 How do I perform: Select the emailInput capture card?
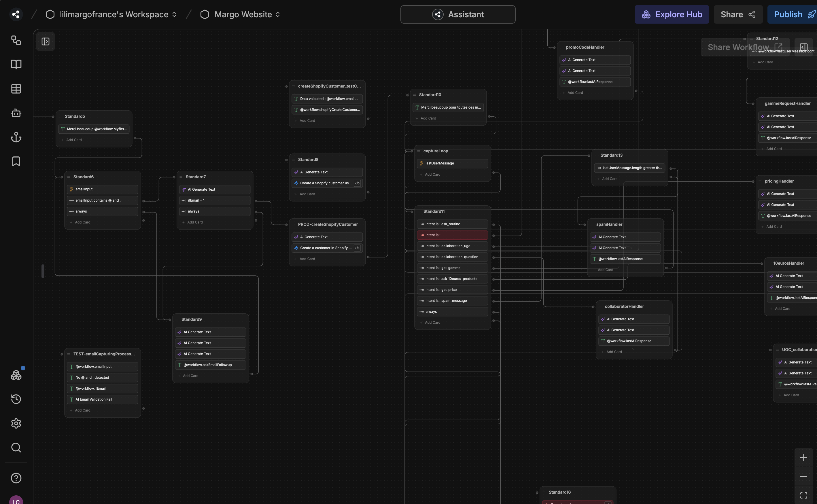pyautogui.click(x=103, y=189)
